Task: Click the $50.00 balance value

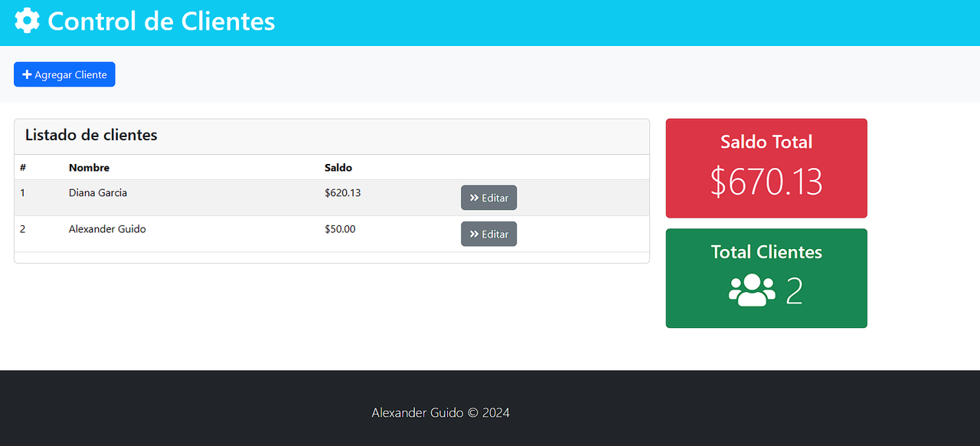Action: 340,229
